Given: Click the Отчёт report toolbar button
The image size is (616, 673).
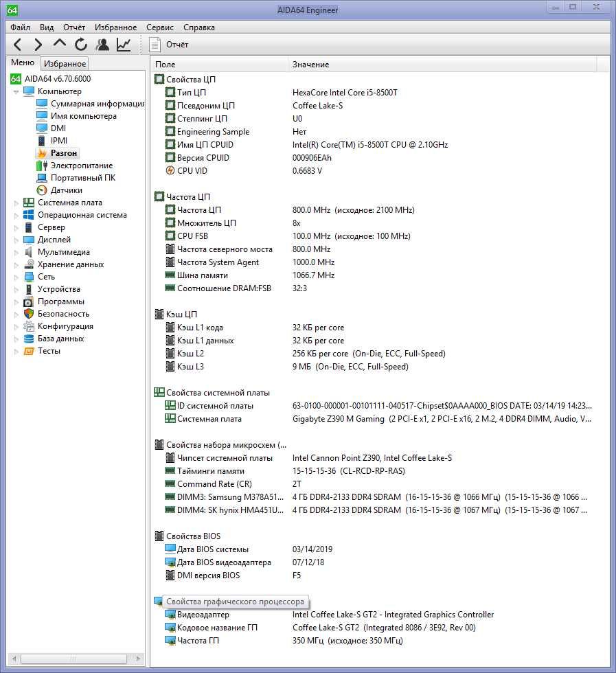Looking at the screenshot, I should coord(169,45).
